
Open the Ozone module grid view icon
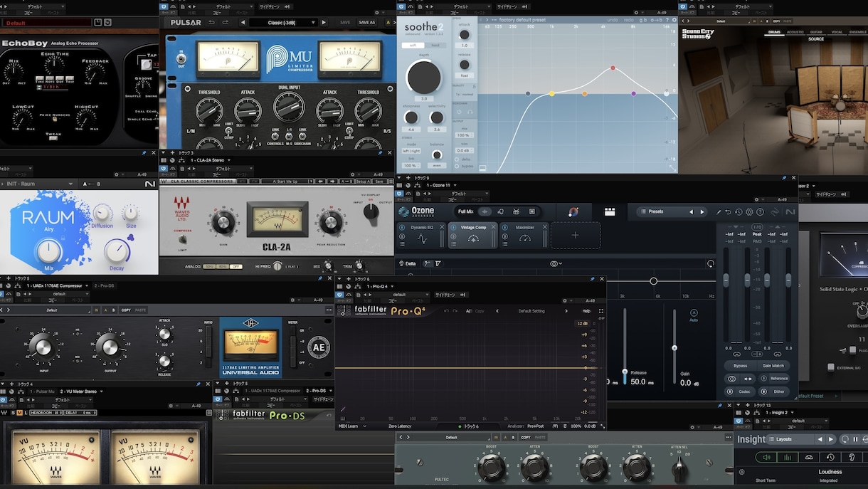pos(610,211)
